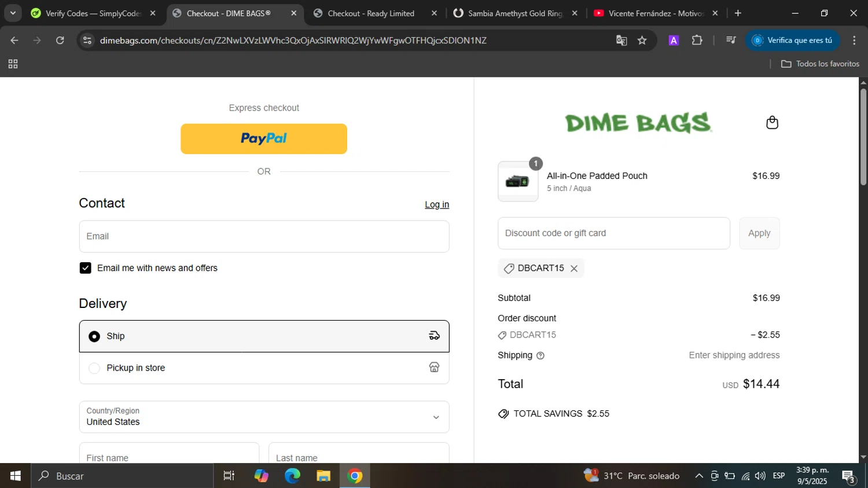Close the Checkout - DIME BAGS tab
The width and height of the screenshot is (868, 488).
coord(293,13)
